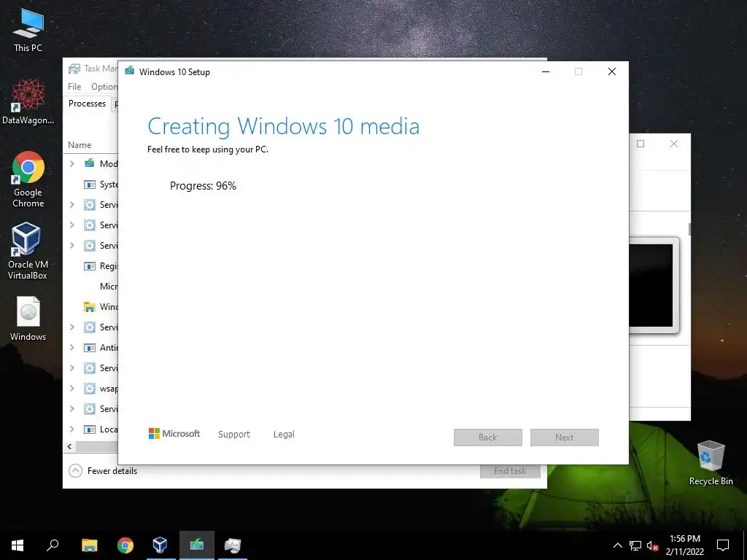Image resolution: width=747 pixels, height=560 pixels.
Task: Open the DataWagon desktop shortcut
Action: click(28, 101)
